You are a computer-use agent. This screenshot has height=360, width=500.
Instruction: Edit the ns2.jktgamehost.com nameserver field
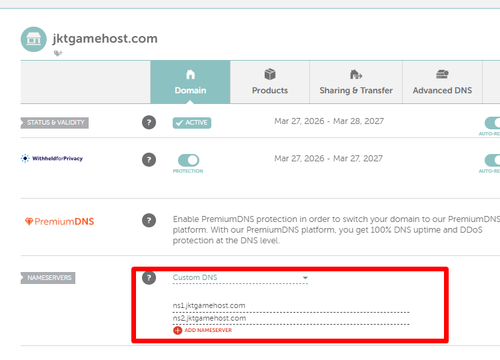[291, 318]
